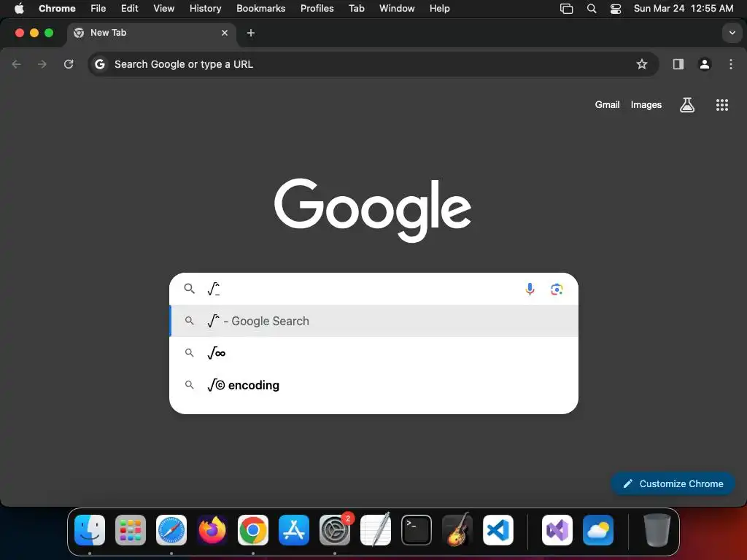Select the '√∞' search suggestion
This screenshot has width=747, height=560.
373,353
